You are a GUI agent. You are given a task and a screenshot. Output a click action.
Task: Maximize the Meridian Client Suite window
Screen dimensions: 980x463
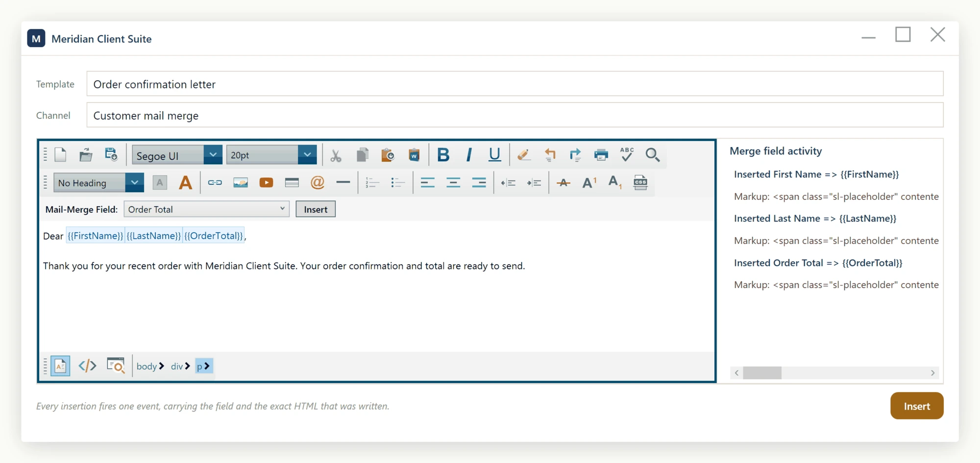tap(903, 35)
